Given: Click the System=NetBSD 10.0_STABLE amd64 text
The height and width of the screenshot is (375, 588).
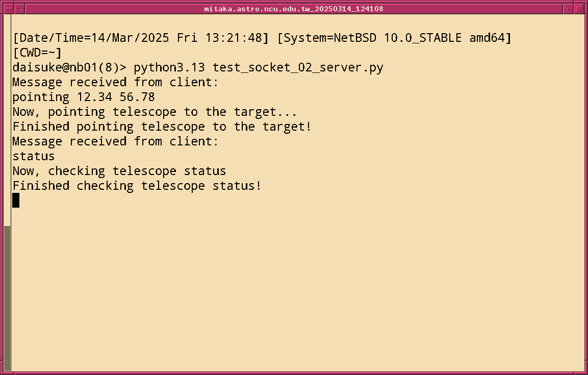Looking at the screenshot, I should pyautogui.click(x=394, y=38).
